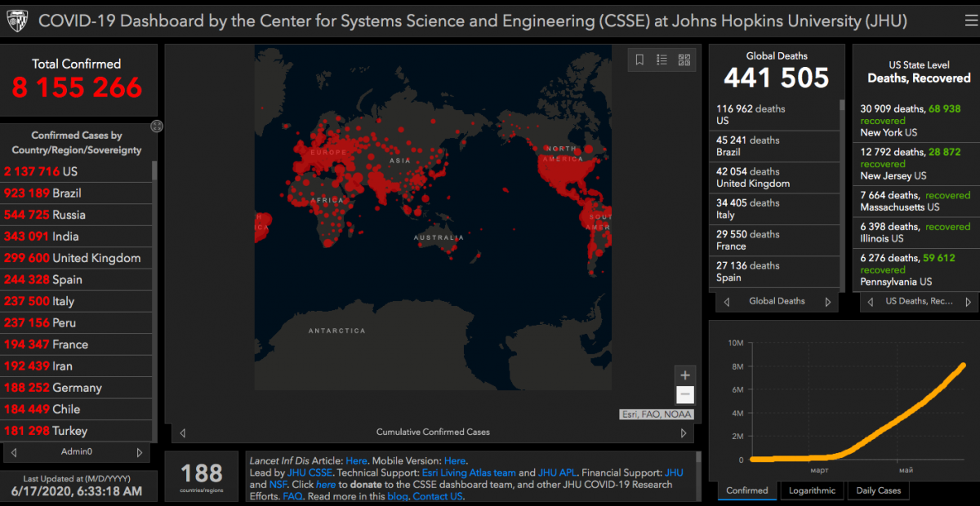This screenshot has width=980, height=506.
Task: Select '544 725 Russia' row
Action: pyautogui.click(x=76, y=215)
